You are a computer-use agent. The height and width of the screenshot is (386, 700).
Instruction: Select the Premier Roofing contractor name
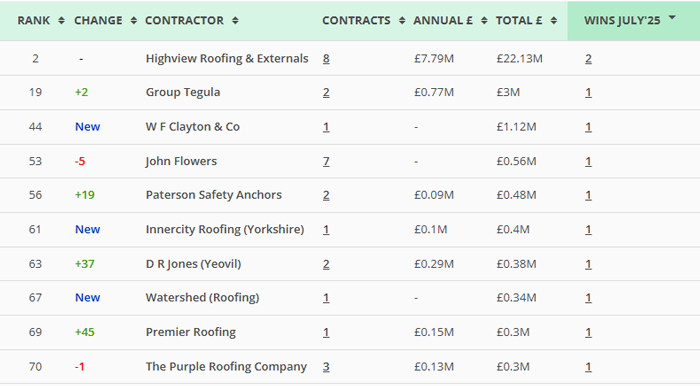[191, 332]
